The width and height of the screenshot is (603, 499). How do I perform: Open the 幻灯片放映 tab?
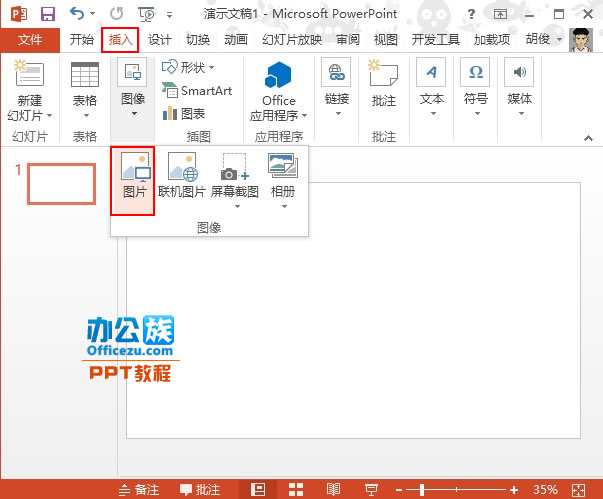click(292, 39)
